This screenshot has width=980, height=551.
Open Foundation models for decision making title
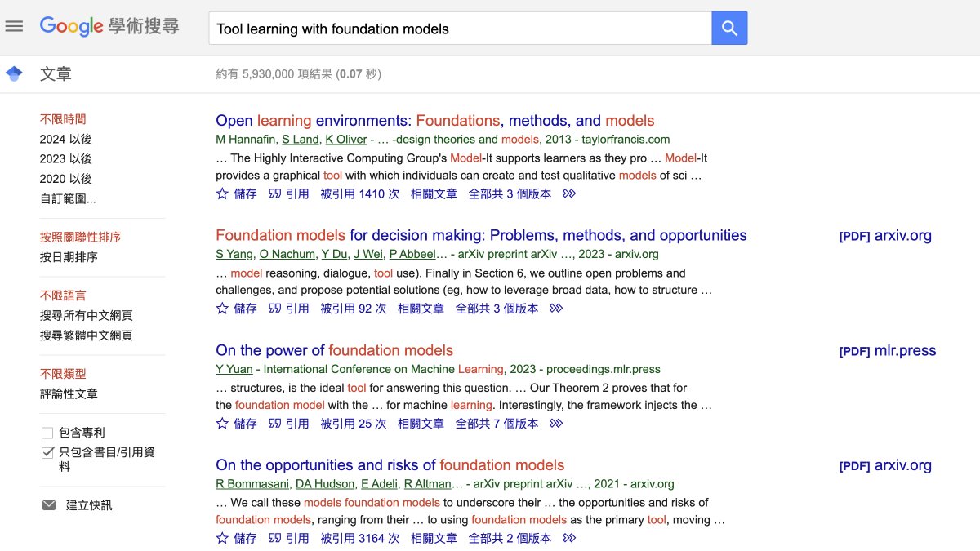pyautogui.click(x=481, y=235)
